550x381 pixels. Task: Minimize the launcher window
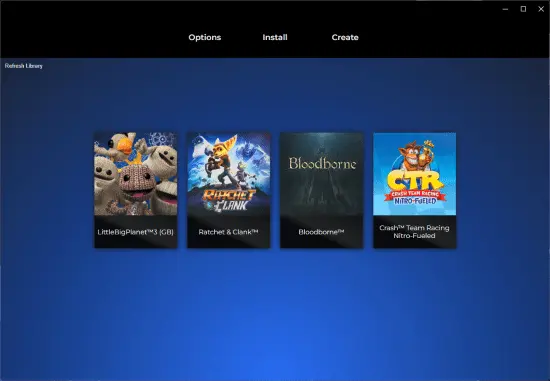point(505,9)
